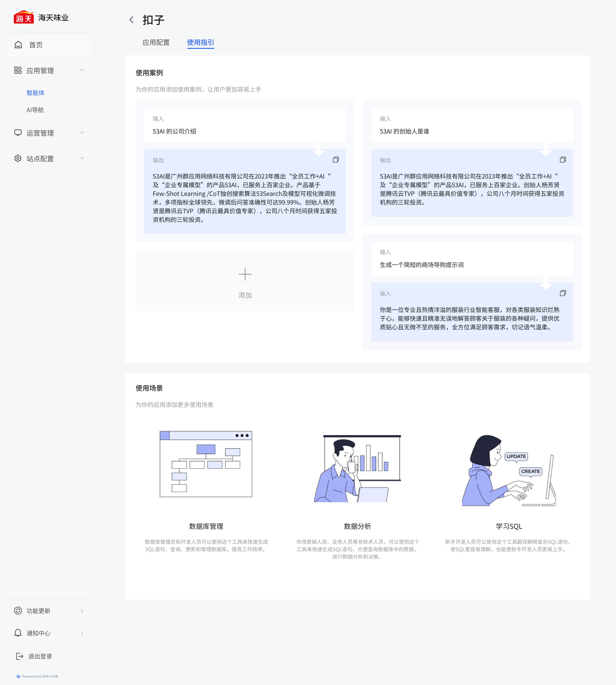This screenshot has height=685, width=616.
Task: Click the 站点配置 menu label
Action: pos(40,159)
